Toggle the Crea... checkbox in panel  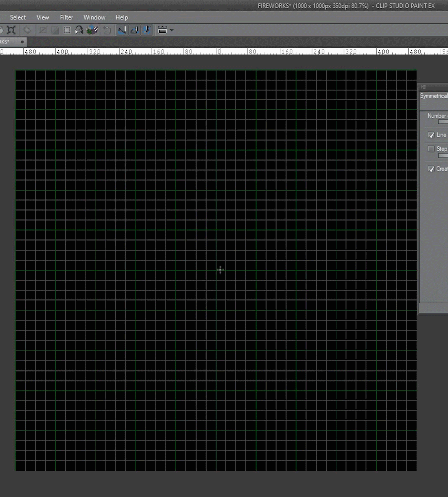coord(431,169)
